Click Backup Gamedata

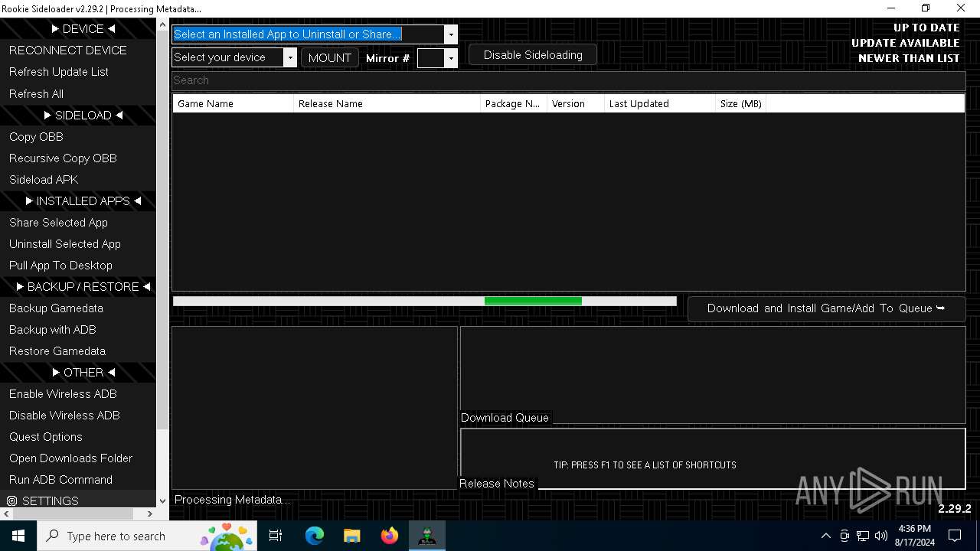pos(56,308)
